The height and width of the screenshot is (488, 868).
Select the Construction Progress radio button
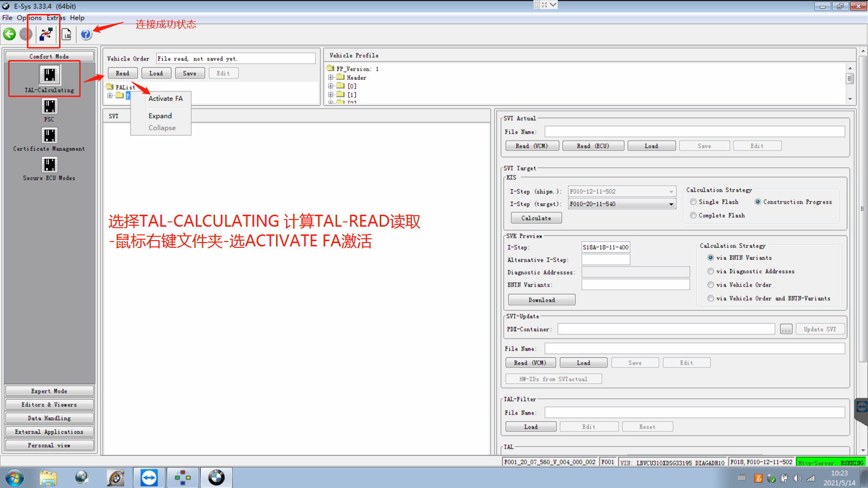(758, 202)
